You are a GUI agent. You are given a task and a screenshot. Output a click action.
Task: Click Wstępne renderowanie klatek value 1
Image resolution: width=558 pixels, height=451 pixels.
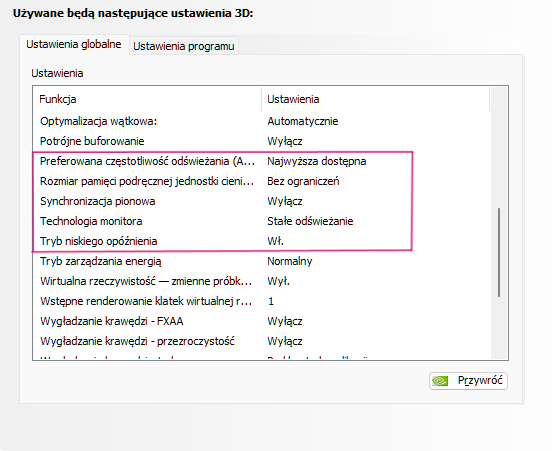point(271,301)
